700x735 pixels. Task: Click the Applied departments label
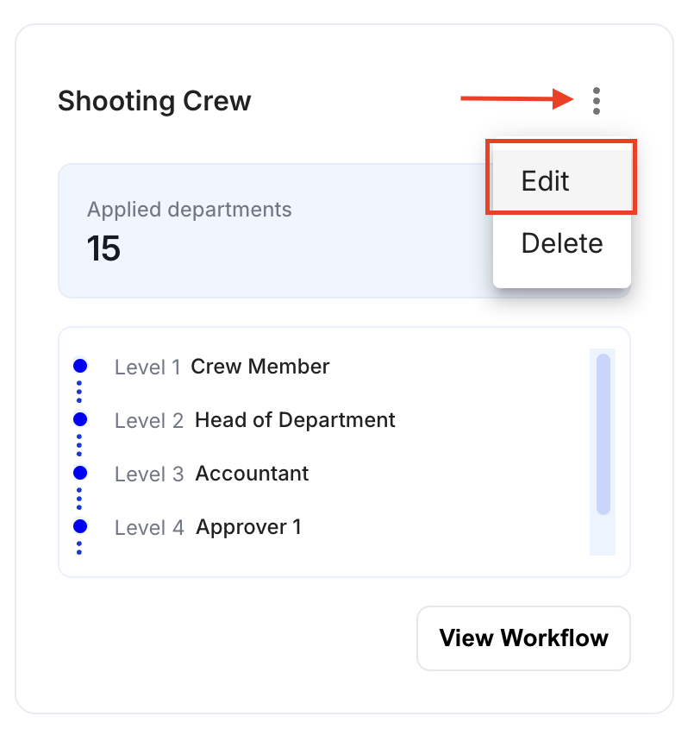pos(190,210)
